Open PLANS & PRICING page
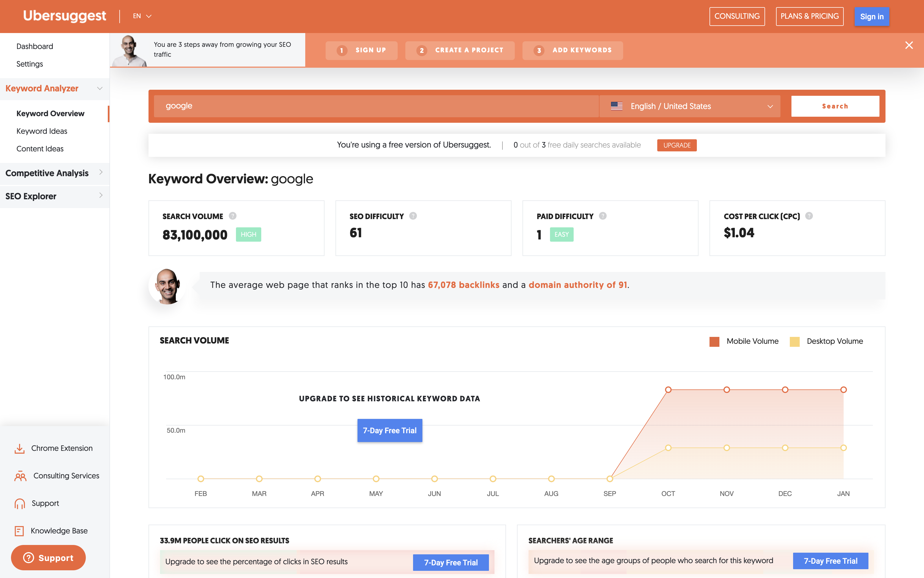This screenshot has width=924, height=578. point(809,17)
